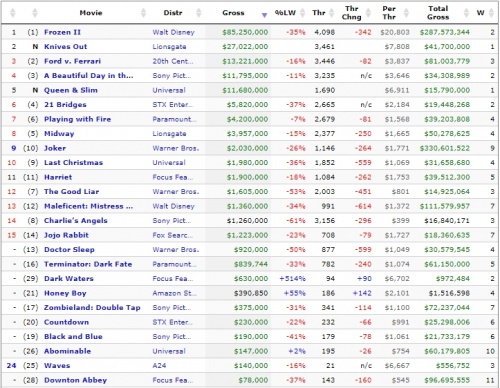Viewport: 500px width, 388px height.
Task: Click the sort arrows beside Movie header
Action: coord(143,13)
